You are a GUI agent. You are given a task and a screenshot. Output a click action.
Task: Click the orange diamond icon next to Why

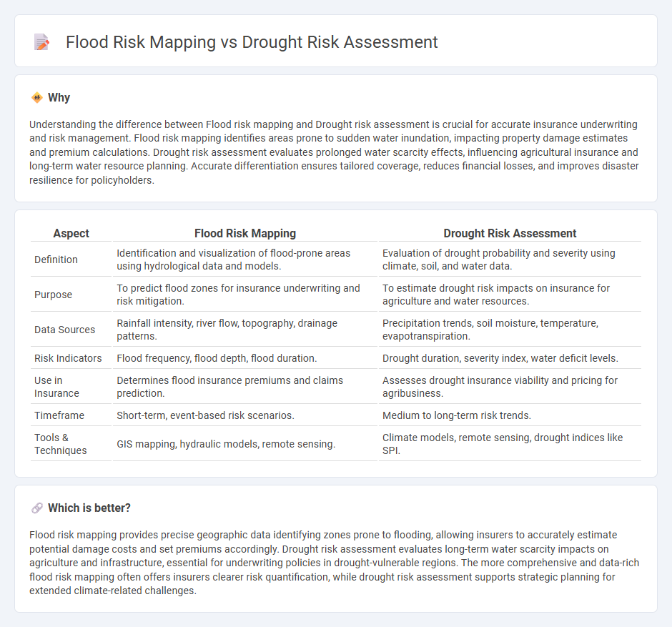(x=37, y=98)
